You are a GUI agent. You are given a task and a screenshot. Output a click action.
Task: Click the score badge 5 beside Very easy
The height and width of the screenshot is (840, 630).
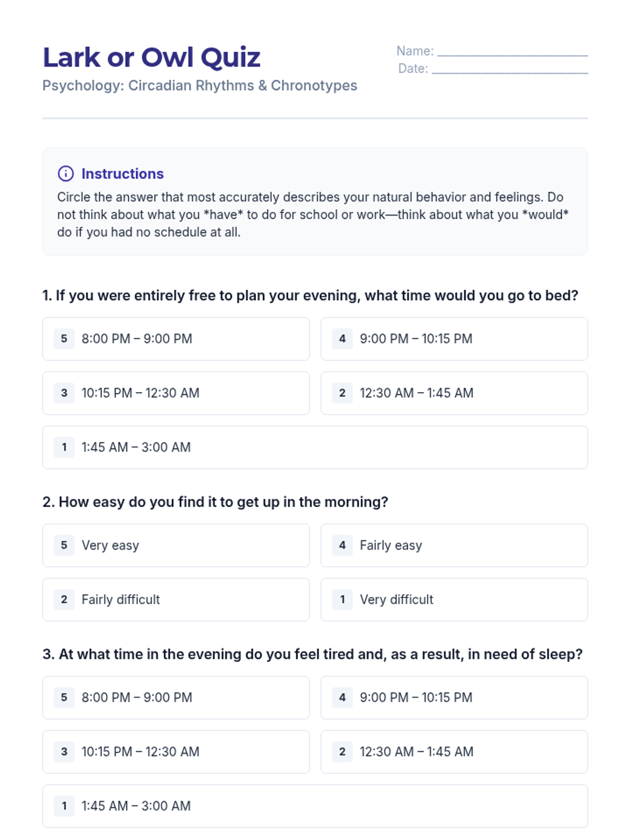pos(64,545)
